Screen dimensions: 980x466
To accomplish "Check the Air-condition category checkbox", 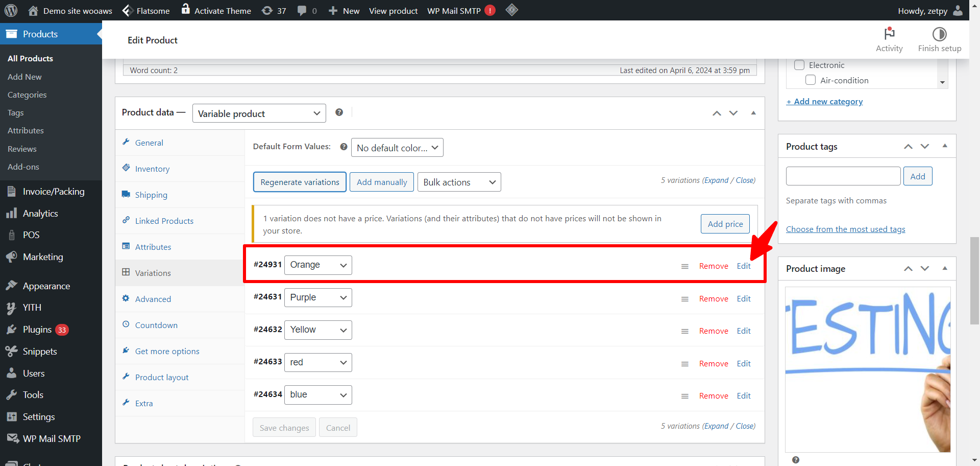I will coord(811,80).
